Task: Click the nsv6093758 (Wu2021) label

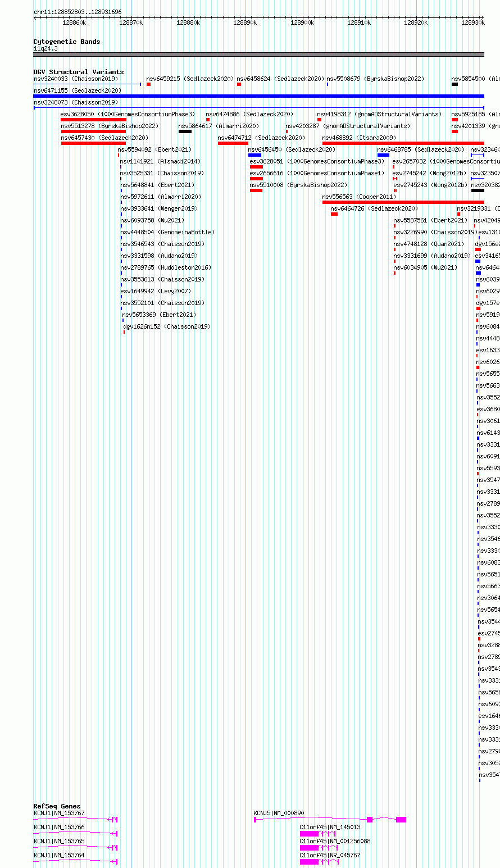Action: pyautogui.click(x=152, y=220)
